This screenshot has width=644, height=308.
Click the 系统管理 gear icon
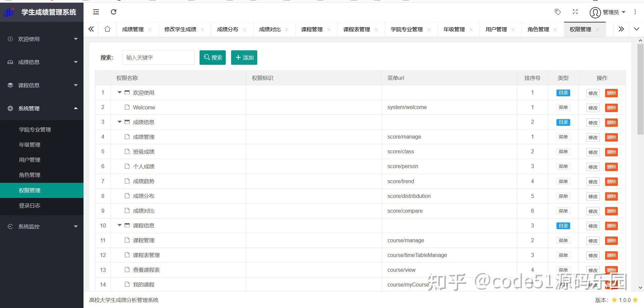pos(10,108)
